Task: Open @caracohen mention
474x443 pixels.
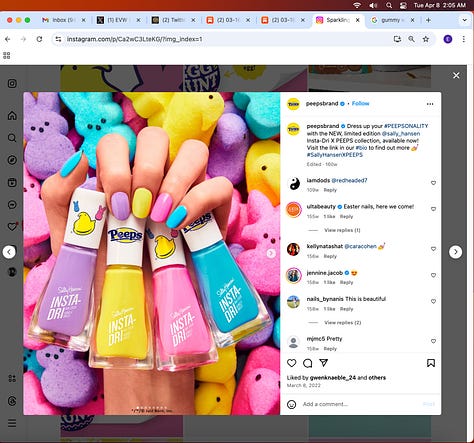Action: tap(360, 246)
